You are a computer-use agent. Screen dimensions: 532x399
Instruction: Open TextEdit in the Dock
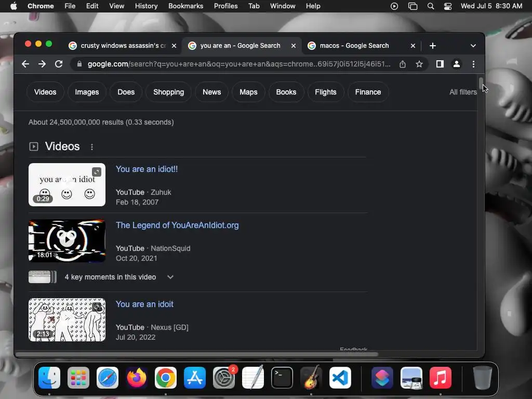(x=253, y=378)
